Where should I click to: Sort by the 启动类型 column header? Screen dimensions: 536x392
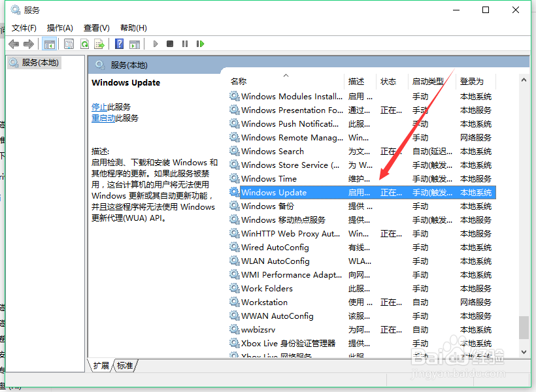(x=428, y=81)
